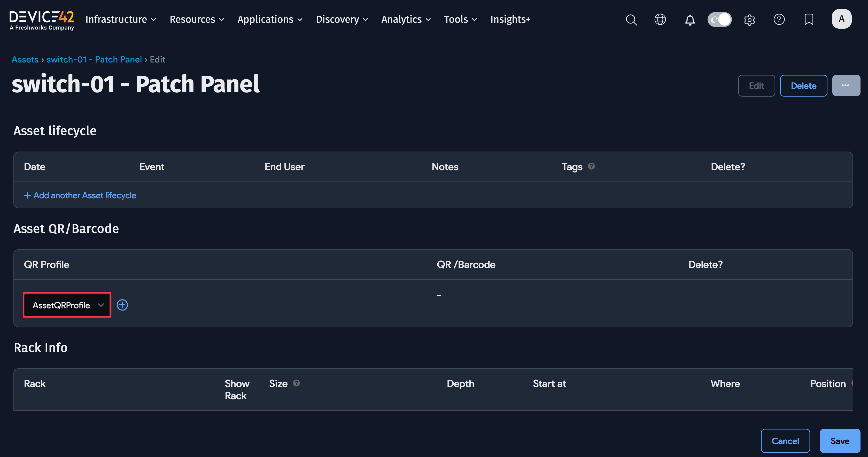Open the settings gear icon
This screenshot has width=868, height=457.
(749, 20)
